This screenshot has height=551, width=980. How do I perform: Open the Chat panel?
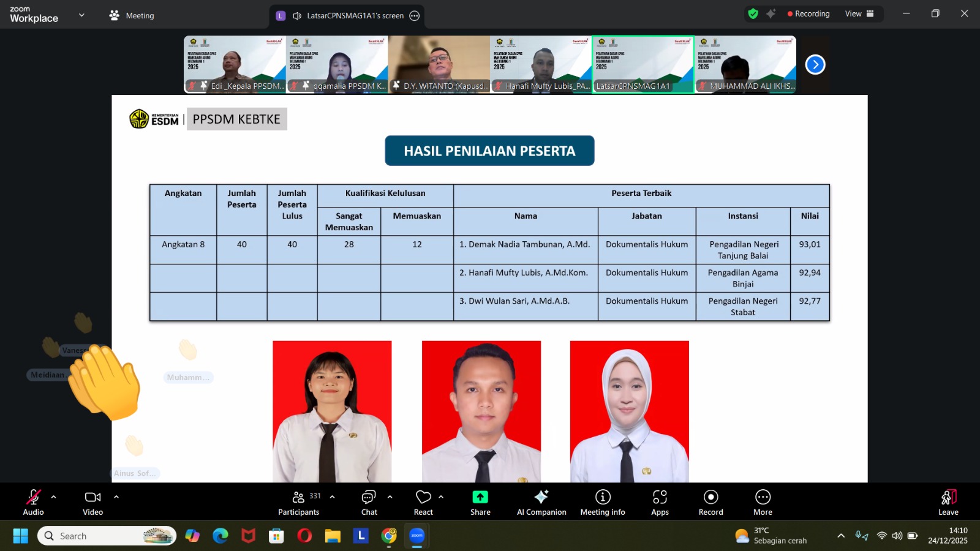(369, 502)
